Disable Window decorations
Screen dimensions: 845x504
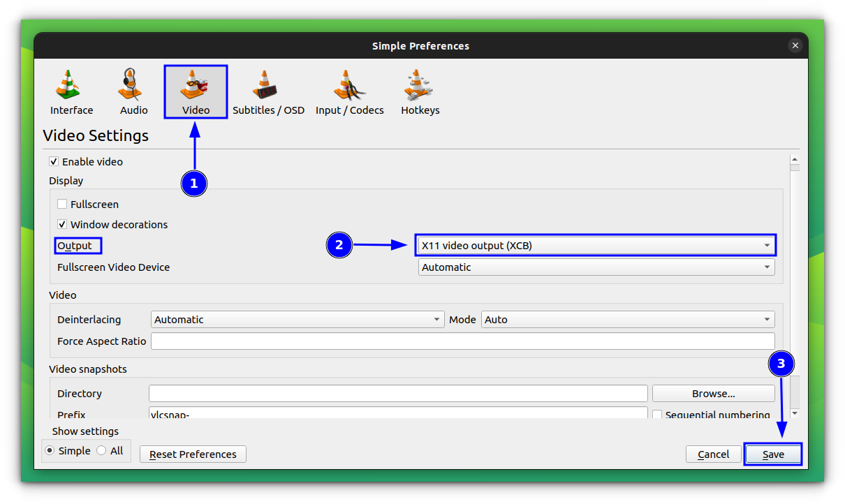pos(62,224)
